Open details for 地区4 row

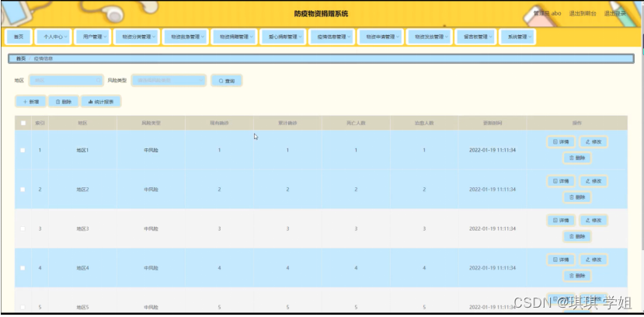coord(561,260)
